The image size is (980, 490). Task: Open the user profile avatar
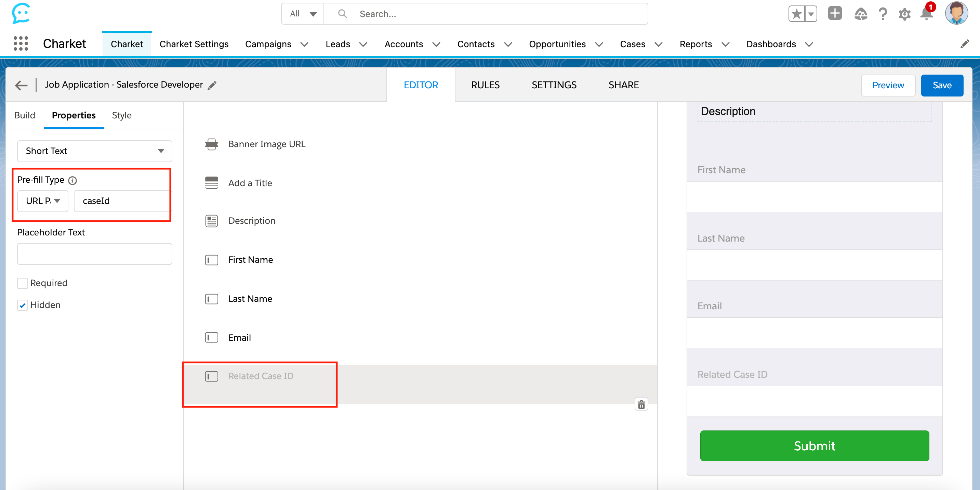(x=956, y=13)
